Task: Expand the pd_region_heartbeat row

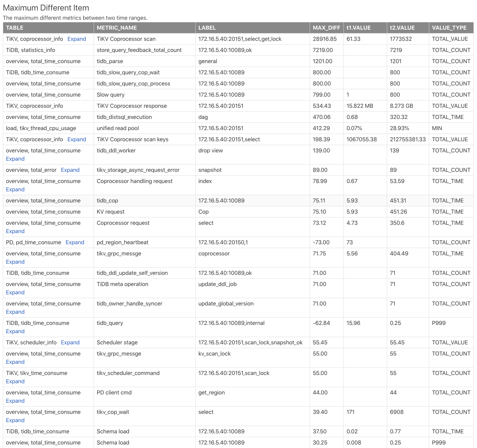Action: pos(75,242)
